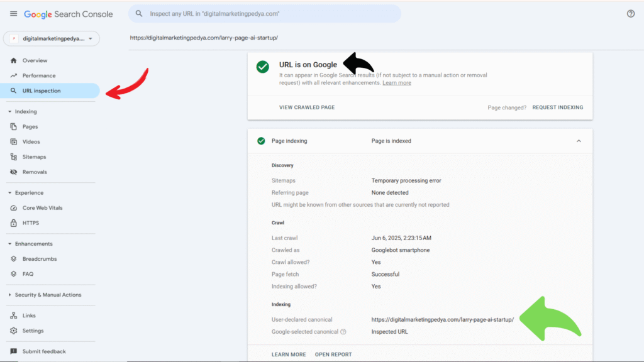Click 'Page is indexed' status text

[x=391, y=141]
